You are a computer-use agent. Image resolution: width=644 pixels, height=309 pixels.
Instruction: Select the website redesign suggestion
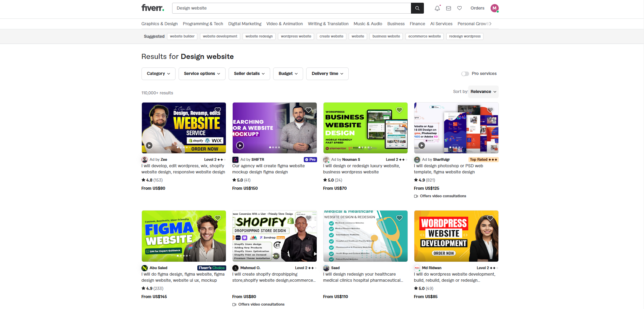pyautogui.click(x=259, y=36)
